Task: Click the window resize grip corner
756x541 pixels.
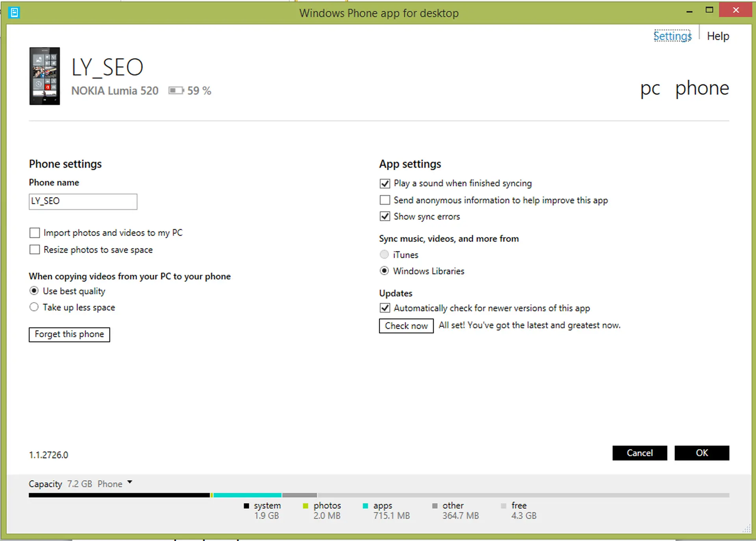Action: (x=747, y=529)
